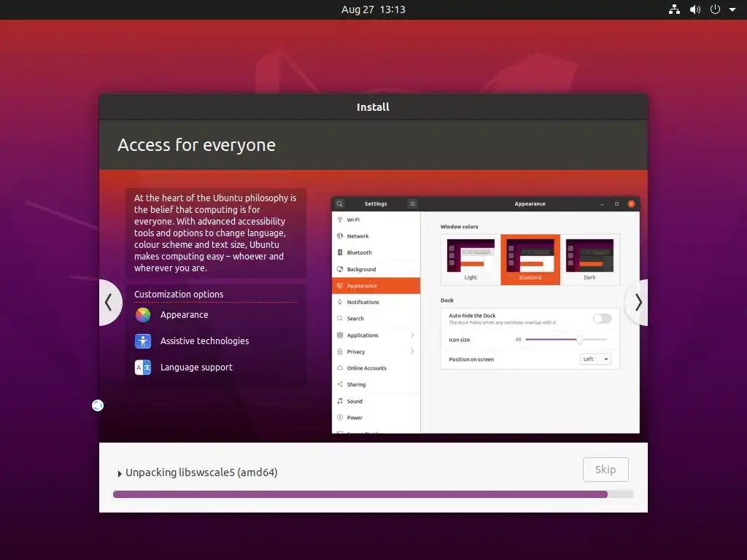
Task: Click the Online Accounts cloud icon
Action: click(340, 368)
